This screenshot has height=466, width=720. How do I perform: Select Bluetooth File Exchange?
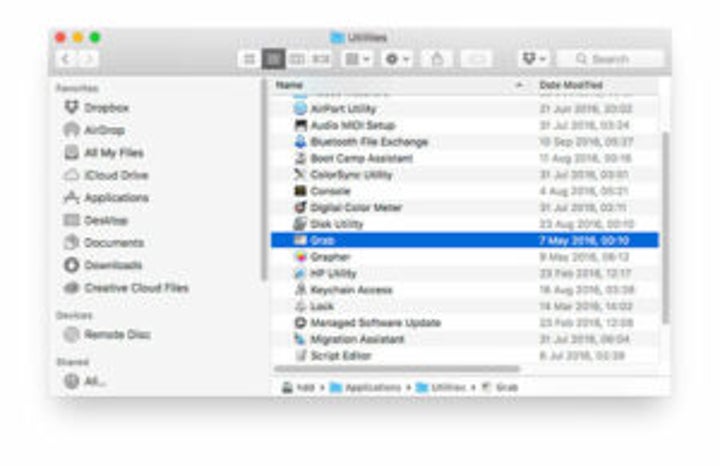point(464,142)
